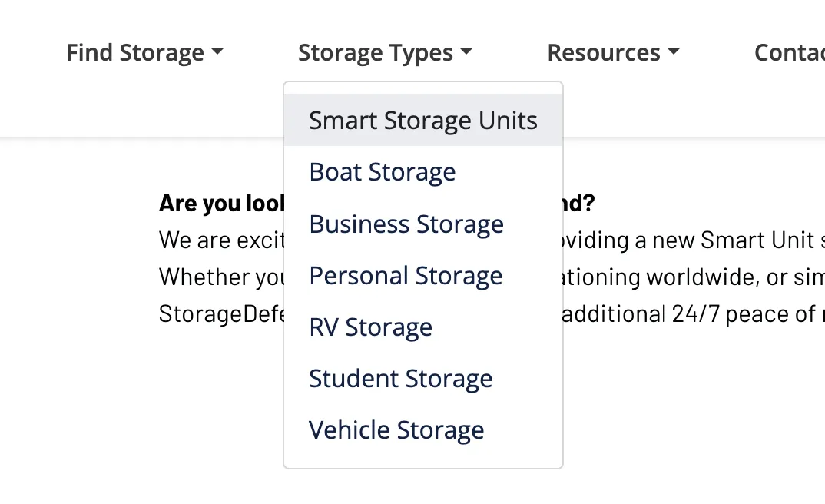Open the Find Storage dropdown menu
Image resolution: width=825 pixels, height=504 pixels.
click(x=144, y=52)
